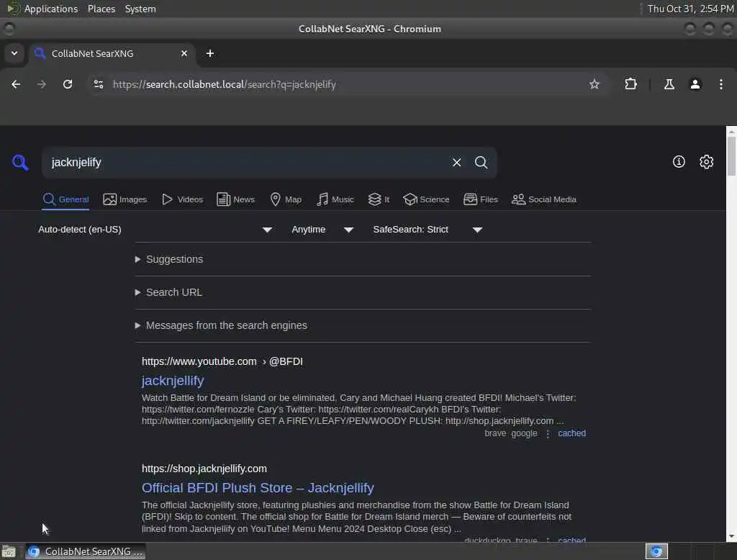
Task: Click the workspace switcher Chromium icon
Action: click(656, 551)
